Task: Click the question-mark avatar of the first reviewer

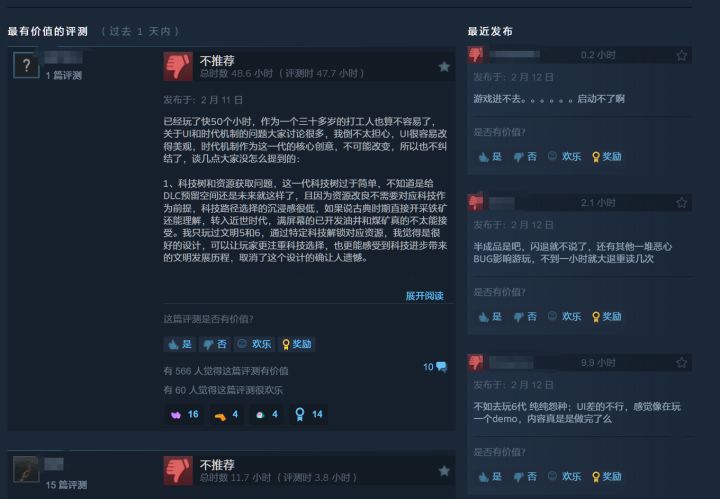Action: click(26, 65)
